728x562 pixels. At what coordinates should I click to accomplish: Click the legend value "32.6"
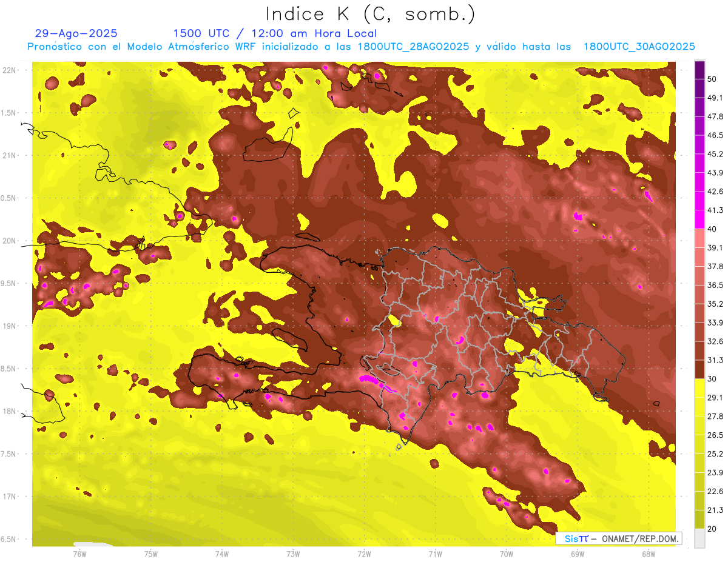coord(715,341)
